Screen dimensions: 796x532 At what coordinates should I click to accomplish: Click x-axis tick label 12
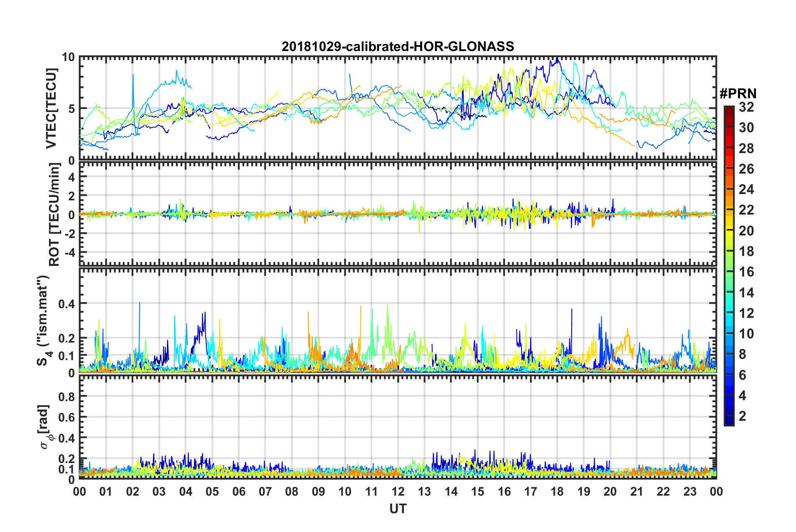tap(398, 491)
